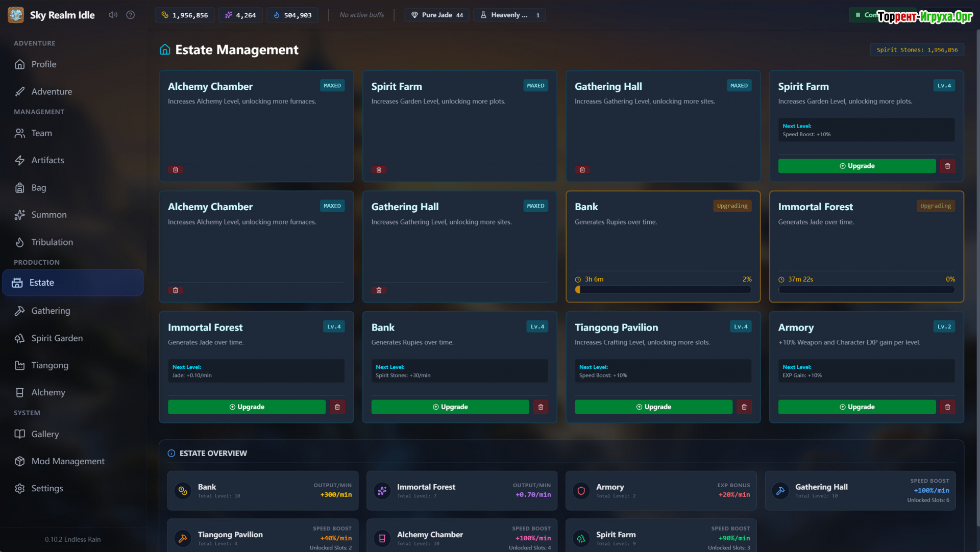Viewport: 980px width, 552px height.
Task: Go to Spirit Garden in sidebar
Action: (x=57, y=338)
